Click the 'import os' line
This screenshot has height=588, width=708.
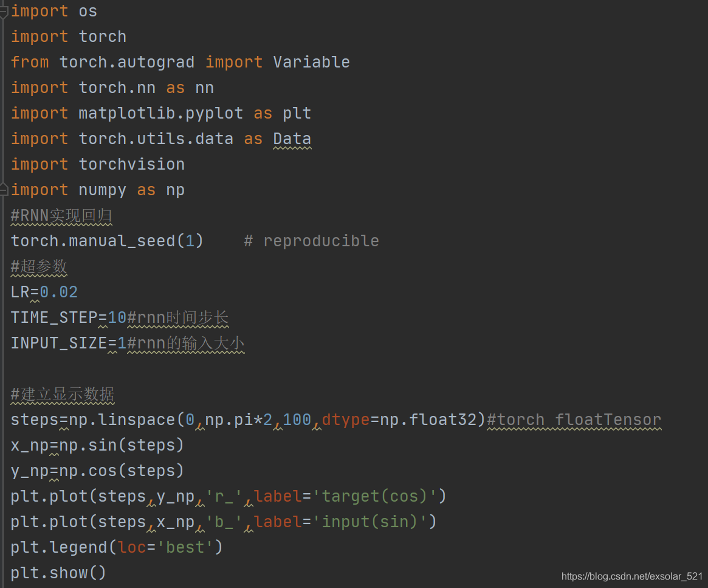tap(53, 11)
